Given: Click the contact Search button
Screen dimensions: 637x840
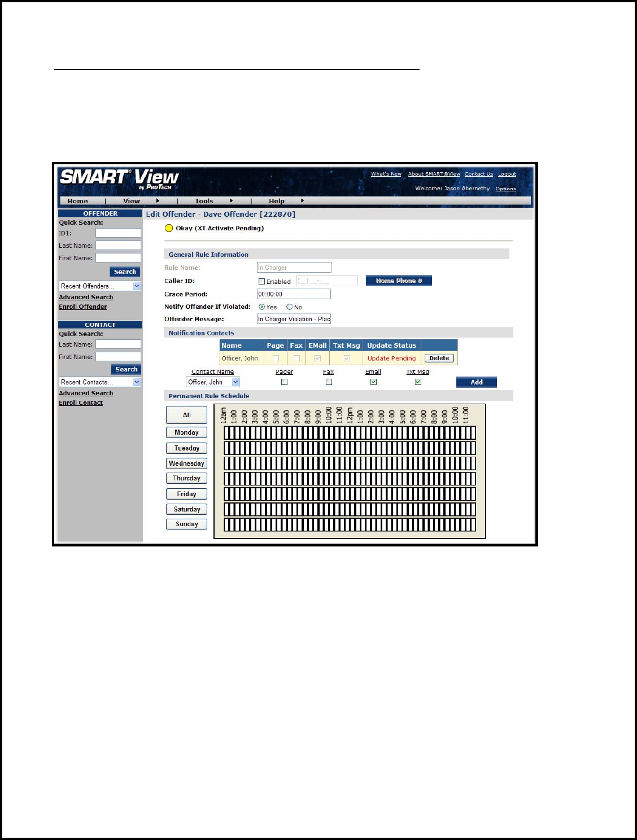Looking at the screenshot, I should 126,369.
